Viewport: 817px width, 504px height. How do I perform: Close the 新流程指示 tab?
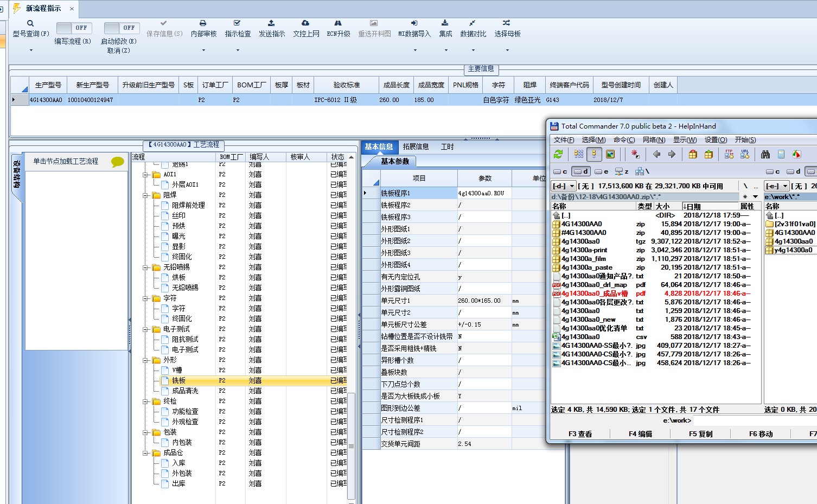(x=72, y=9)
